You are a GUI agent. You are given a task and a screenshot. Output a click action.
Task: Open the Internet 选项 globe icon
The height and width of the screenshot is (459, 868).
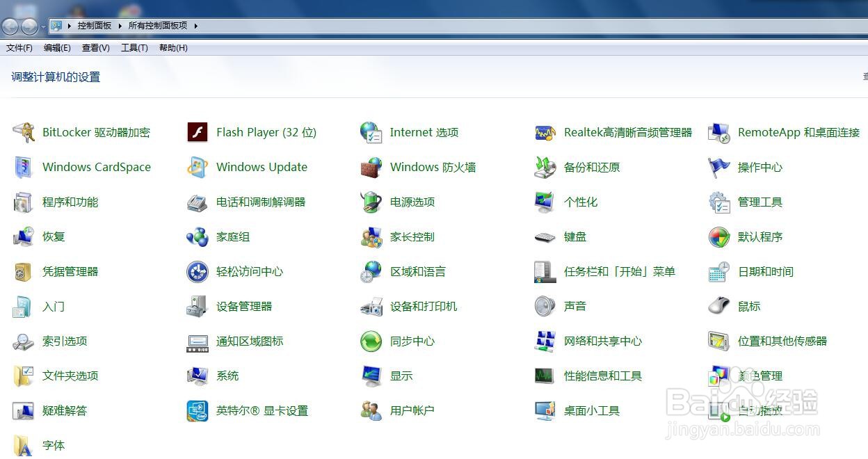click(371, 132)
